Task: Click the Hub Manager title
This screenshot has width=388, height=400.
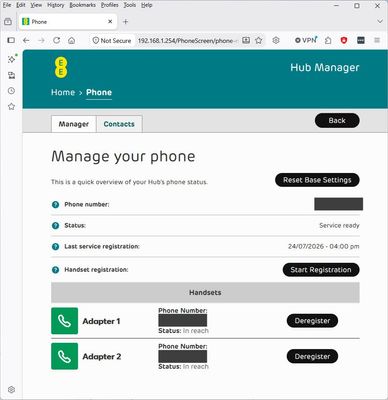Action: (x=325, y=67)
